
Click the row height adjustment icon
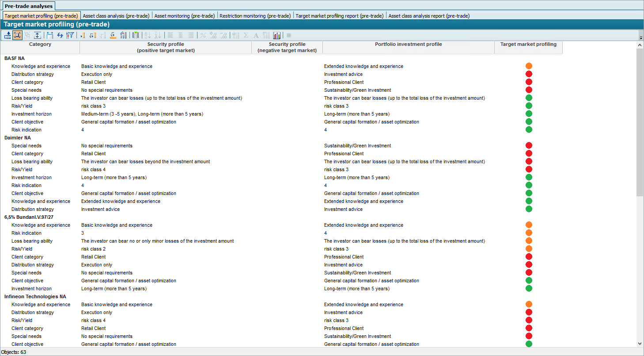click(x=38, y=35)
